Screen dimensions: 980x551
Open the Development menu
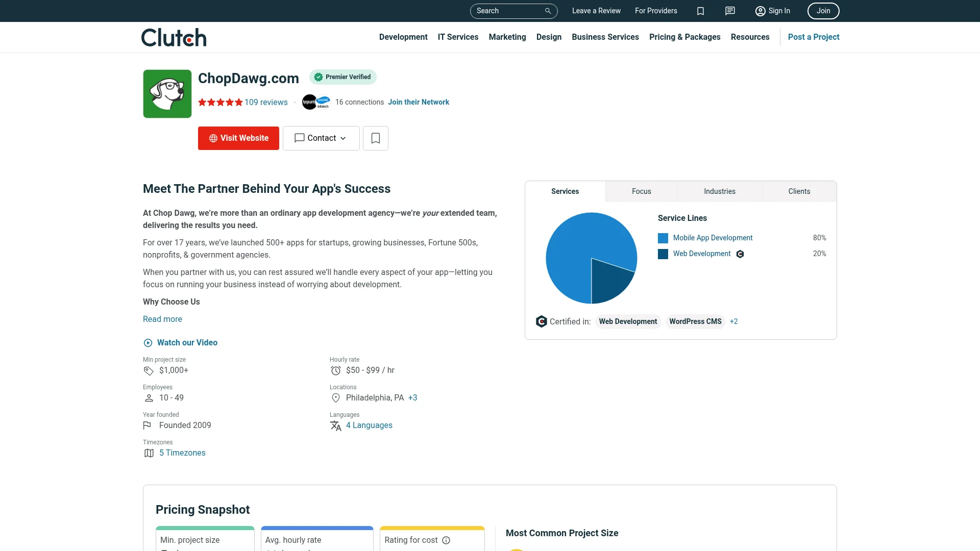(x=403, y=37)
